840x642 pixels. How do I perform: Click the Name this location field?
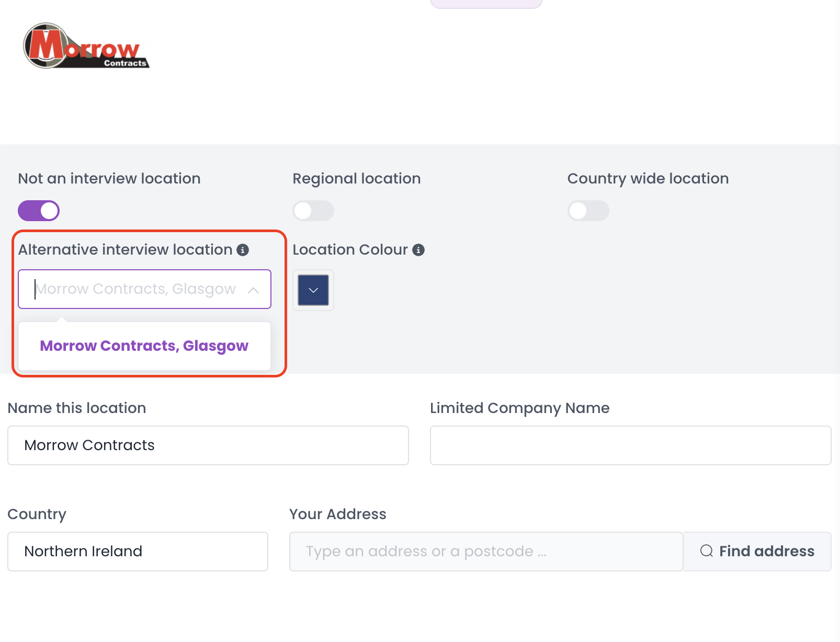click(x=208, y=445)
